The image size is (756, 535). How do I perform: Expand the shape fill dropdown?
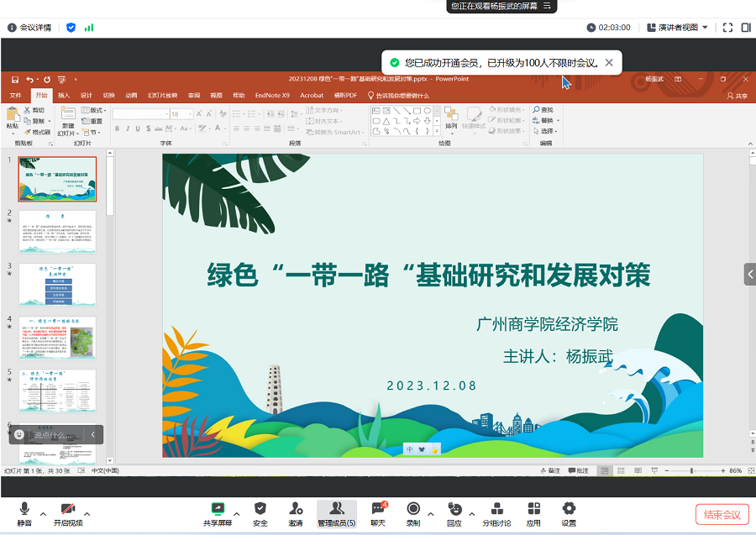[x=523, y=108]
